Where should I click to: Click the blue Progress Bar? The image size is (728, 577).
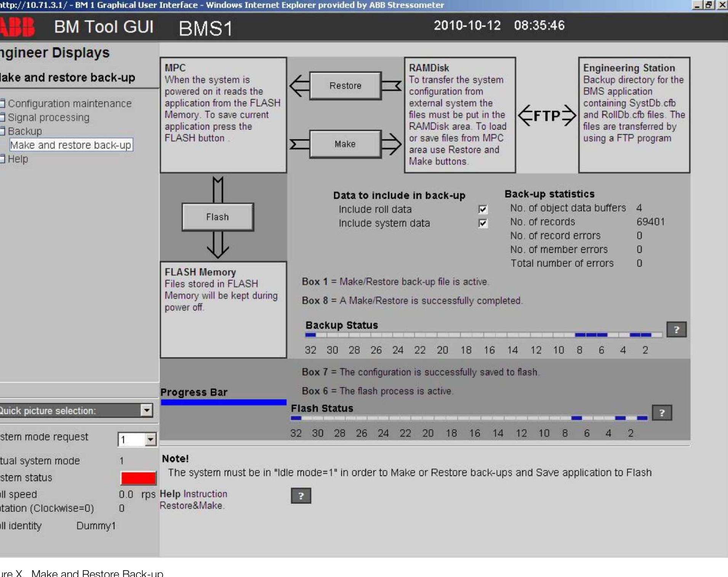(223, 402)
